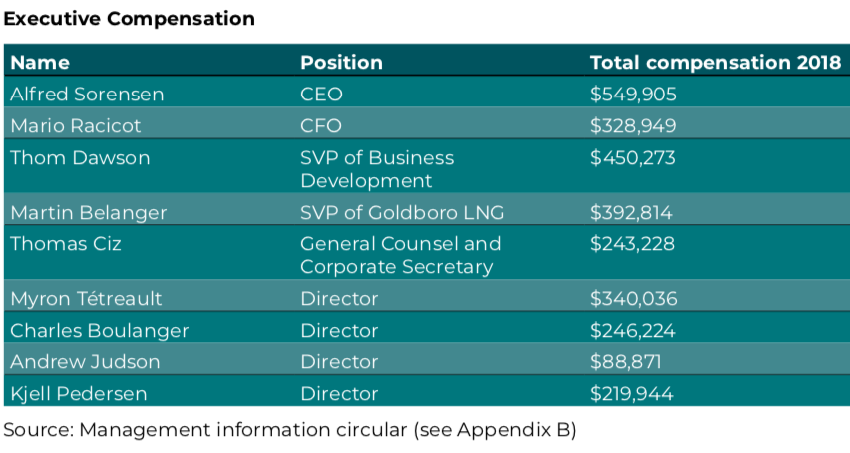
Task: Select the Martin Belanger name cell
Action: tap(89, 212)
